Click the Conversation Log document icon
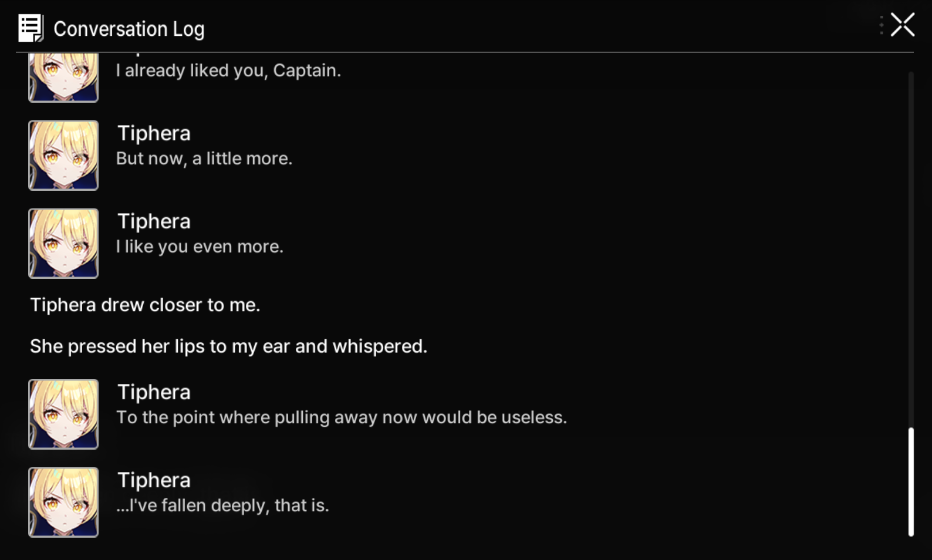The height and width of the screenshot is (560, 932). tap(31, 28)
